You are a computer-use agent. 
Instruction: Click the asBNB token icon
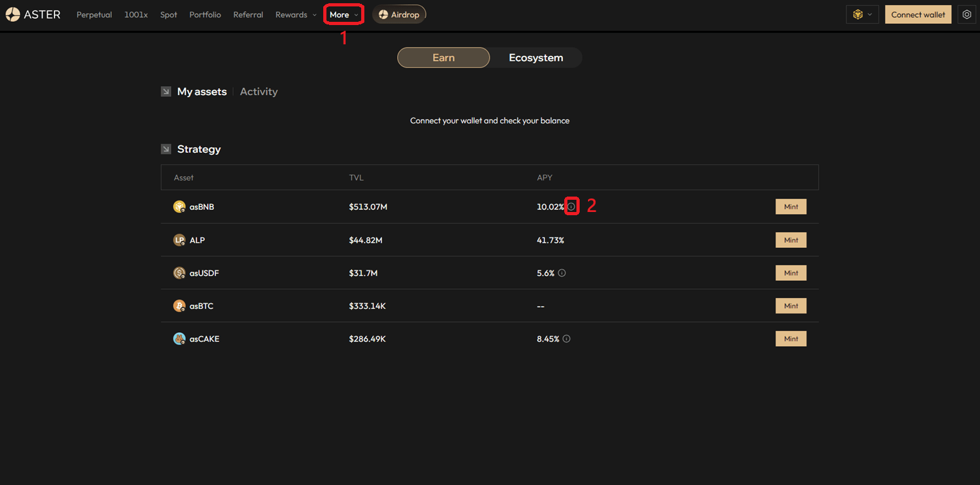179,207
